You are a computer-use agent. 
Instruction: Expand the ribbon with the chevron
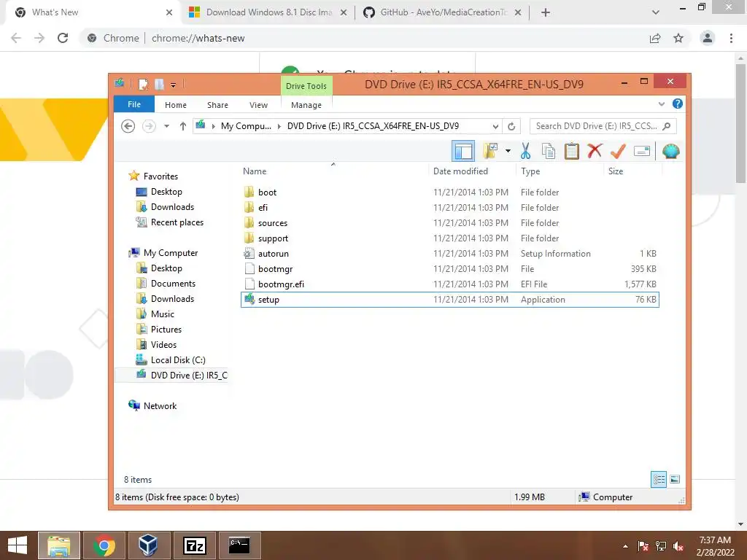coord(661,104)
